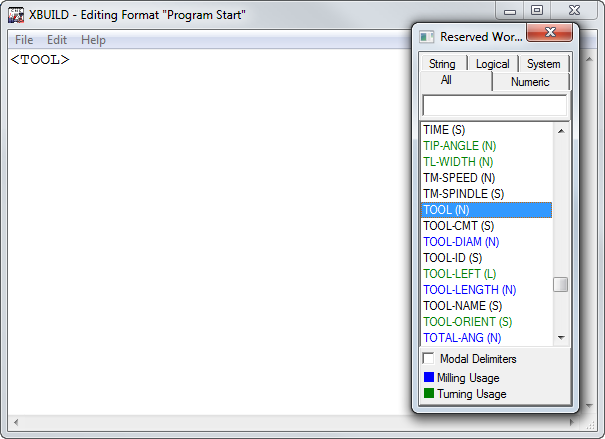Image resolution: width=605 pixels, height=439 pixels.
Task: Select the Numeric tab
Action: (530, 82)
